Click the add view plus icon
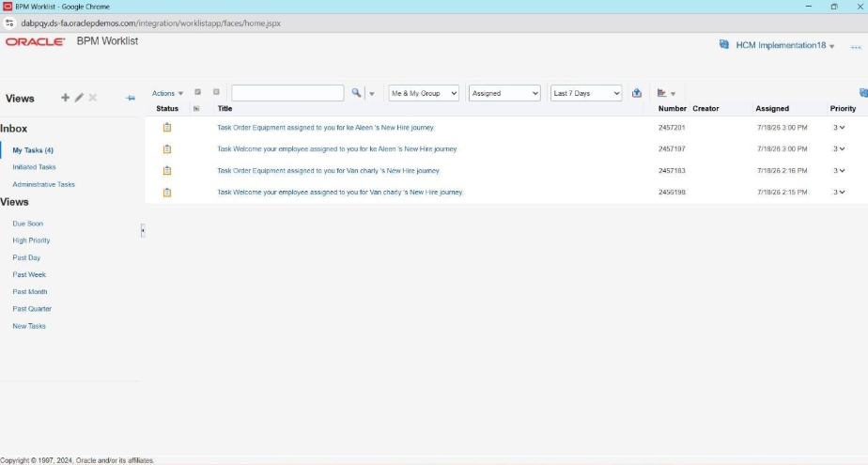The image size is (868, 465). pyautogui.click(x=66, y=98)
